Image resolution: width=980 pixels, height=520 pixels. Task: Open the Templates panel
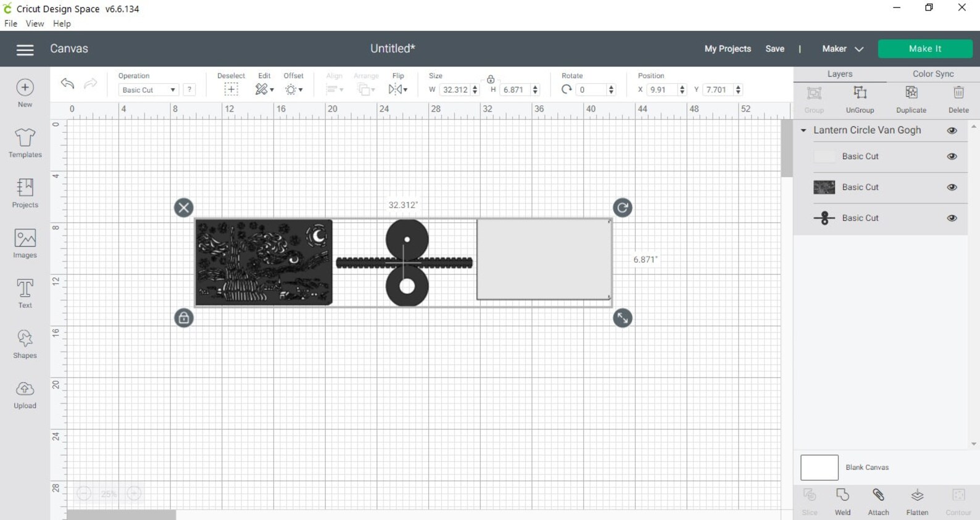[x=25, y=143]
